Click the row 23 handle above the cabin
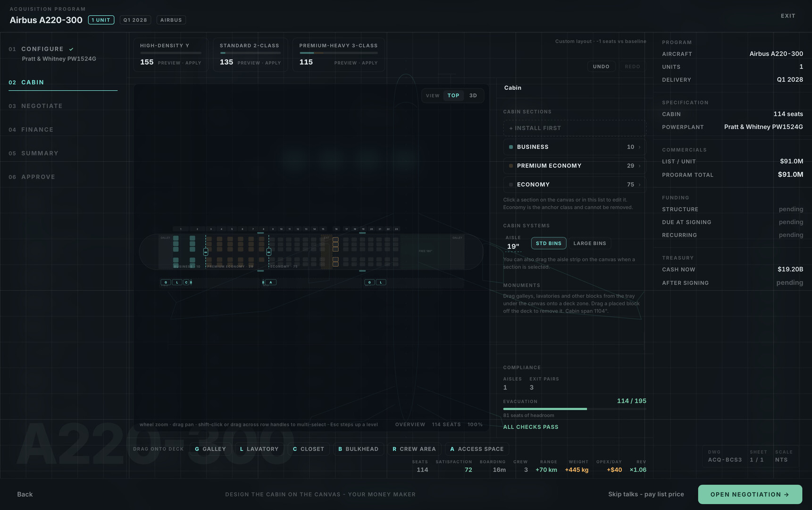Image resolution: width=812 pixels, height=510 pixels. [396, 229]
